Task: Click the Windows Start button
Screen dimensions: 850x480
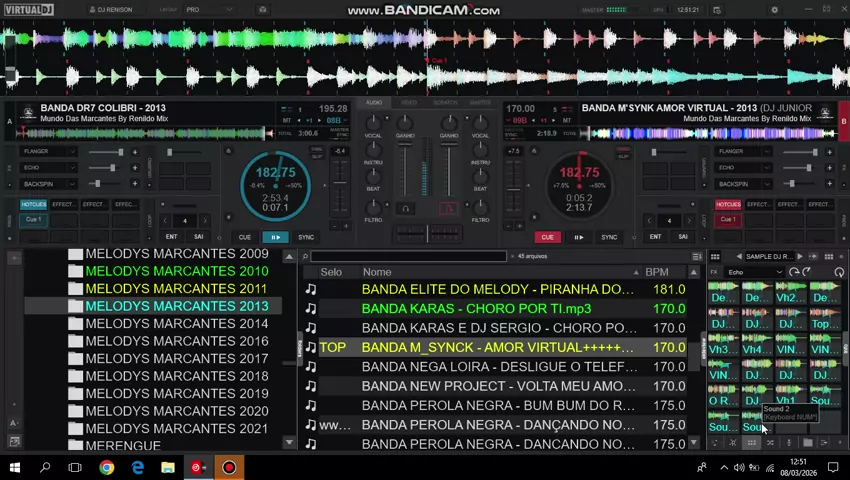Action: (14, 467)
